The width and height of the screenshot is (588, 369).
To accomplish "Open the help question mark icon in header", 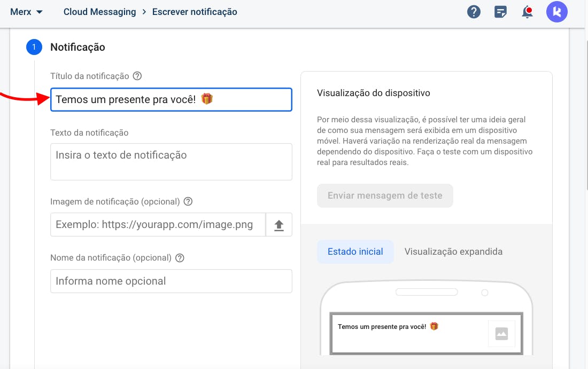I will (474, 12).
